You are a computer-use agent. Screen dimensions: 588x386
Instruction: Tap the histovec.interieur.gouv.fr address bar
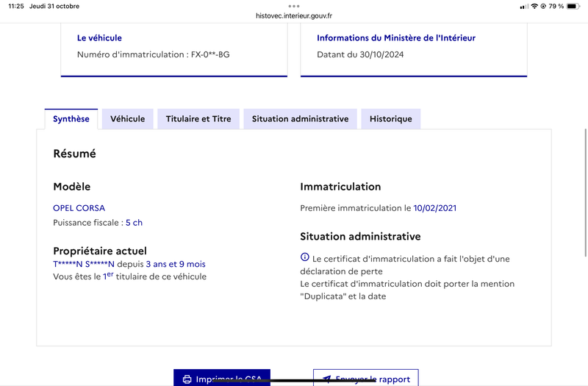click(294, 15)
